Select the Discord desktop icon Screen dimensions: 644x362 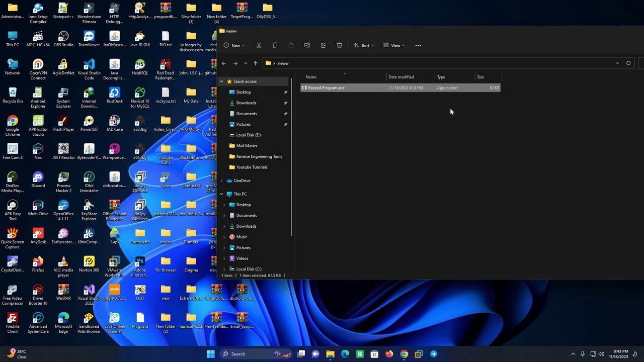pyautogui.click(x=38, y=180)
